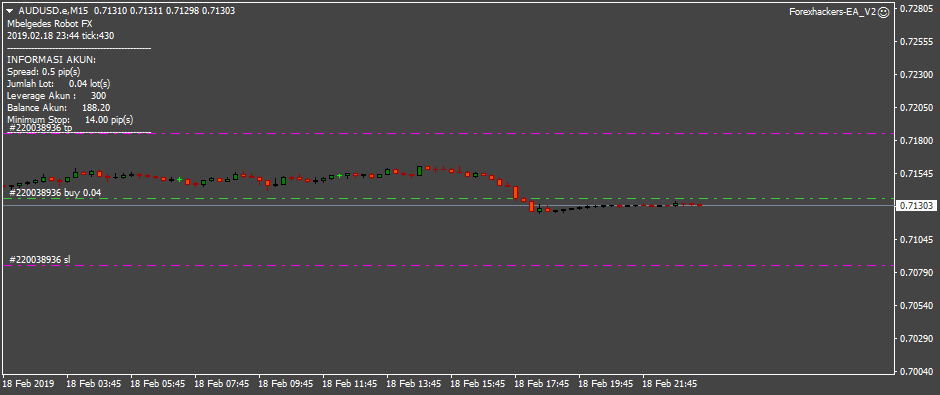940x395 pixels.
Task: Click the 18 Feb 17:45 time label
Action: (543, 384)
